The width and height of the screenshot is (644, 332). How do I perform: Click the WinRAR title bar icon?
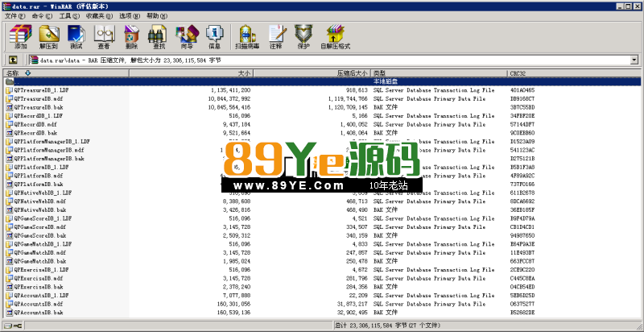coord(6,6)
